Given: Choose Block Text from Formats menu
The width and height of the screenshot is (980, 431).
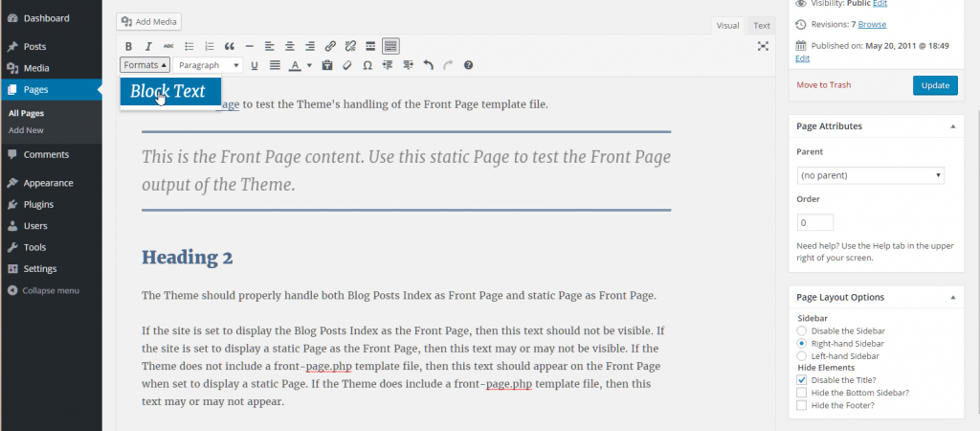Looking at the screenshot, I should click(x=169, y=92).
